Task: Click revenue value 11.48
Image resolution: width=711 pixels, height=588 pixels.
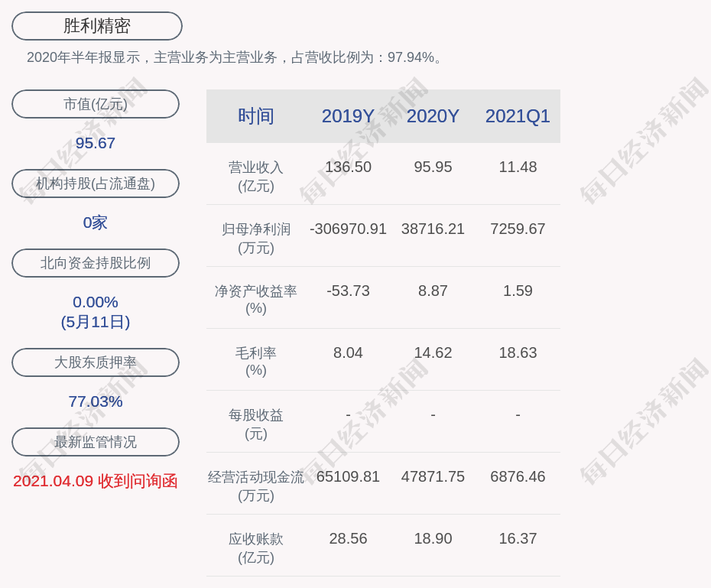Action: click(518, 167)
